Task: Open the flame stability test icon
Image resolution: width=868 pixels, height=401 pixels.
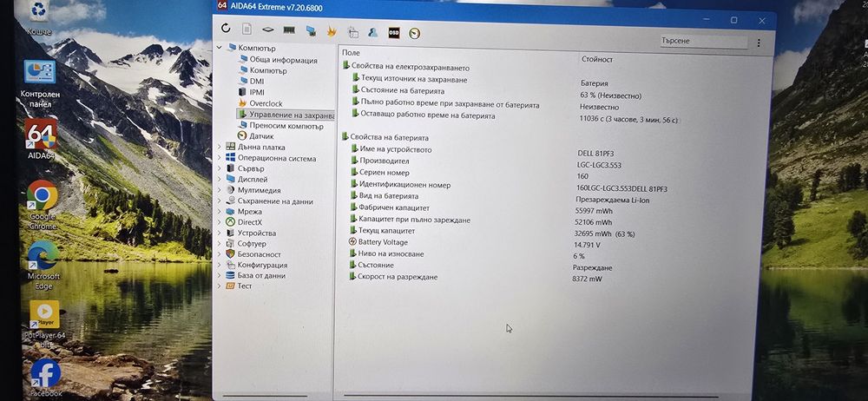Action: click(x=332, y=31)
